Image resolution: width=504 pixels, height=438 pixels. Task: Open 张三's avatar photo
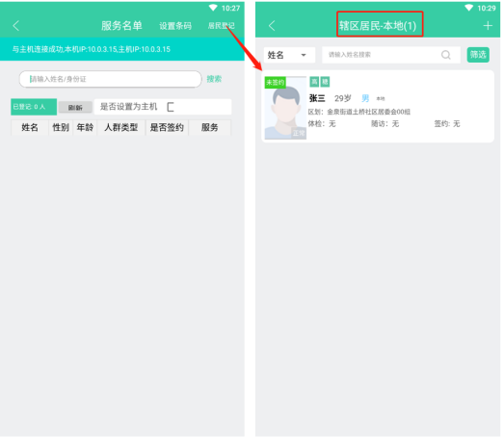(285, 108)
